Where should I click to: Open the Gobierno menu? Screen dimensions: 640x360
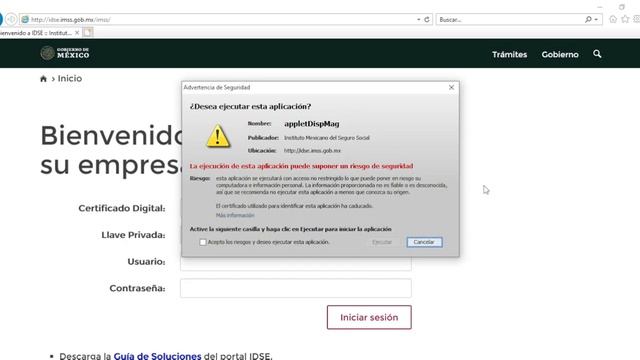point(560,54)
